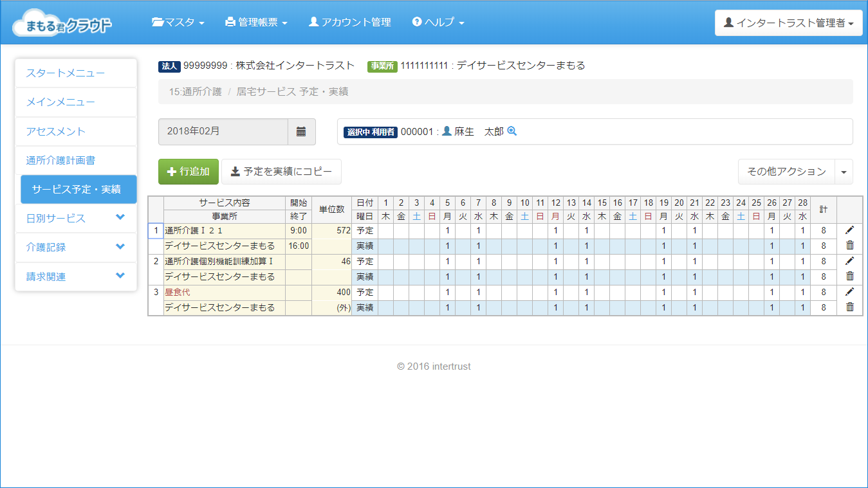Image resolution: width=868 pixels, height=488 pixels.
Task: Click the 予定を実績にコピー button
Action: pos(281,172)
